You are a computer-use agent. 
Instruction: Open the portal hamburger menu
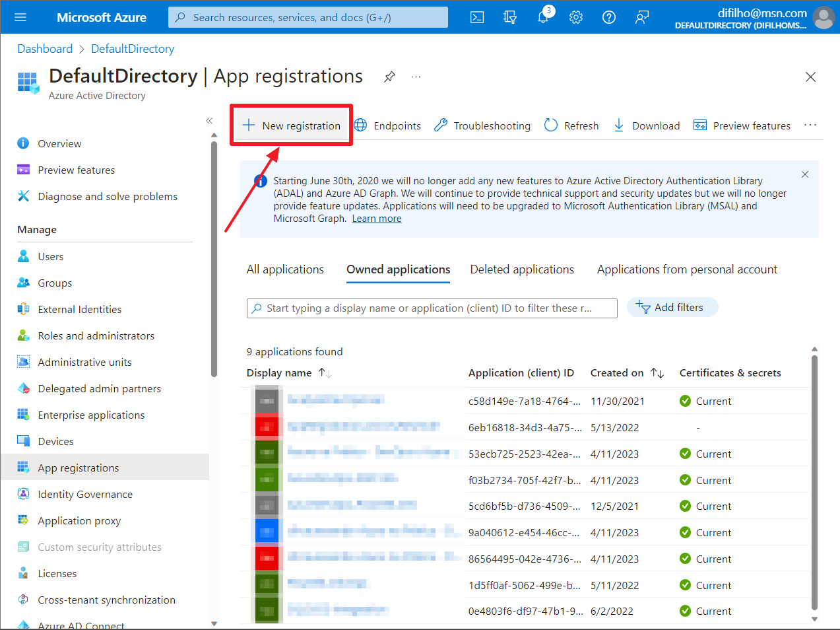coord(20,17)
